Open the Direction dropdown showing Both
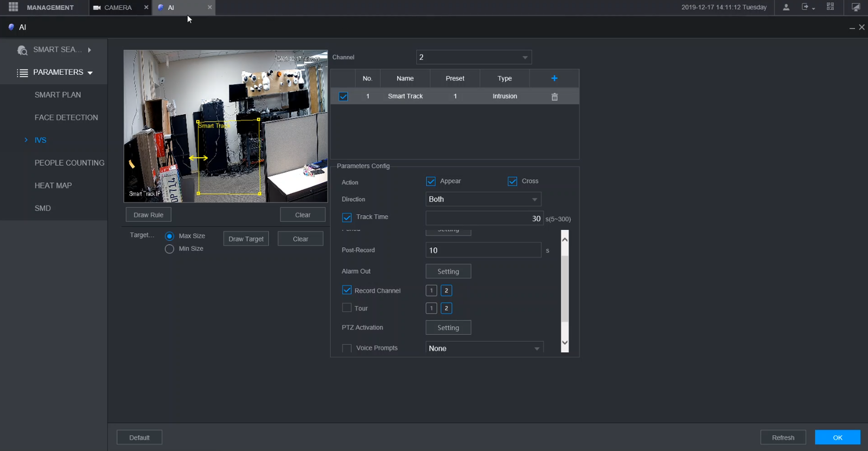This screenshot has height=451, width=868. click(483, 199)
